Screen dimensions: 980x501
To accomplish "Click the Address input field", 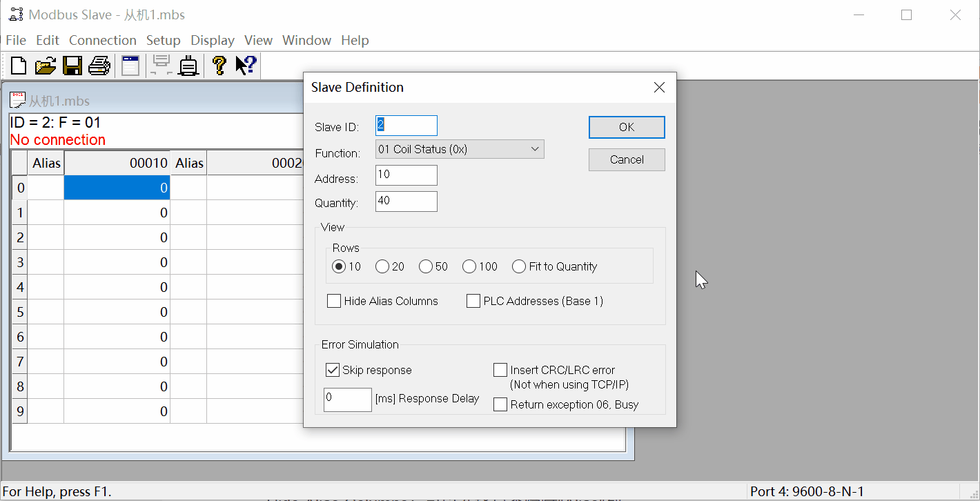I will (x=406, y=175).
